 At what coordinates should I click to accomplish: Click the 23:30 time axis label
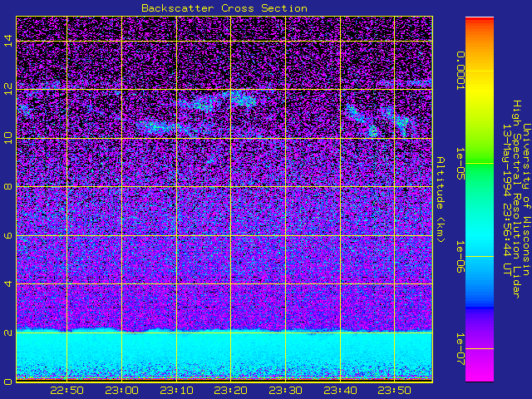pyautogui.click(x=285, y=391)
